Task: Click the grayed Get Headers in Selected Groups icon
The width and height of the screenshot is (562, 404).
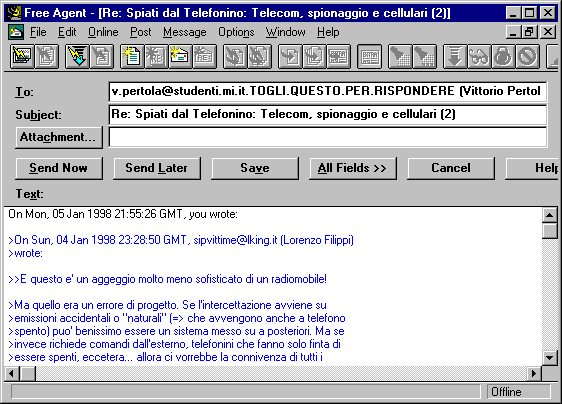Action: coord(47,56)
